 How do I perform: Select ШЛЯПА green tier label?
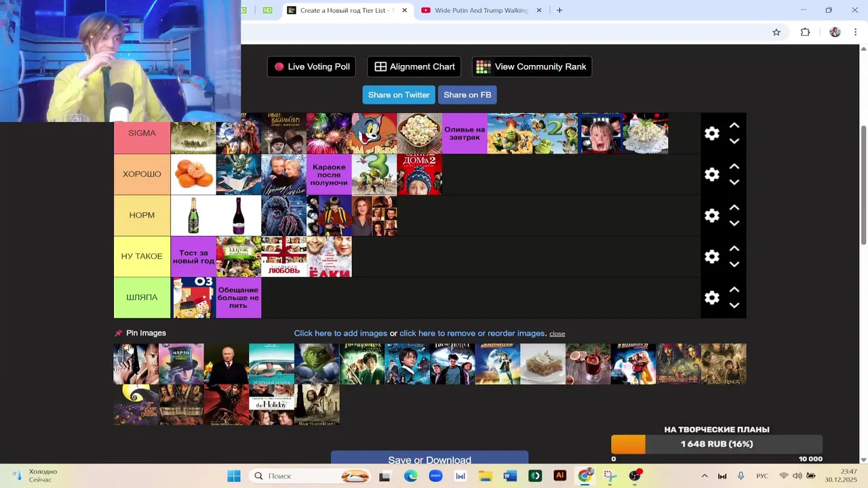142,298
